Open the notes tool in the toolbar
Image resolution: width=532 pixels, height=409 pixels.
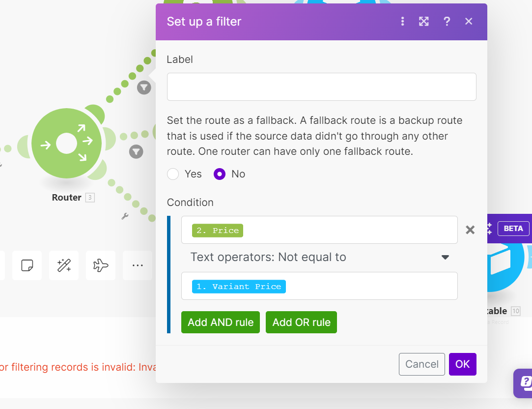click(27, 265)
